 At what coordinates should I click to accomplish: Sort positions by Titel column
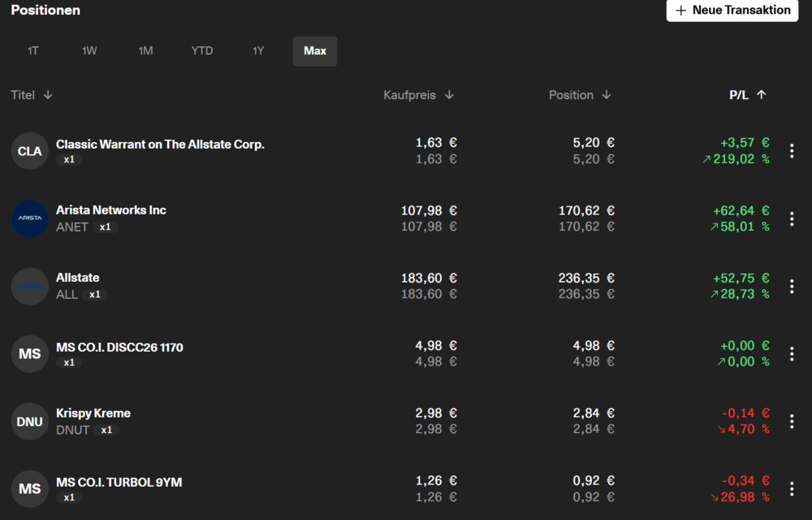[x=32, y=95]
